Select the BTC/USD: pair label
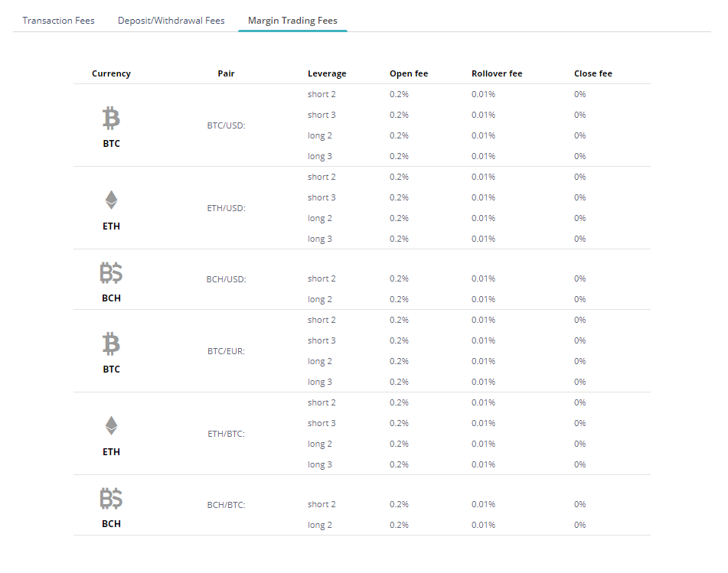Image resolution: width=728 pixels, height=573 pixels. click(x=226, y=125)
